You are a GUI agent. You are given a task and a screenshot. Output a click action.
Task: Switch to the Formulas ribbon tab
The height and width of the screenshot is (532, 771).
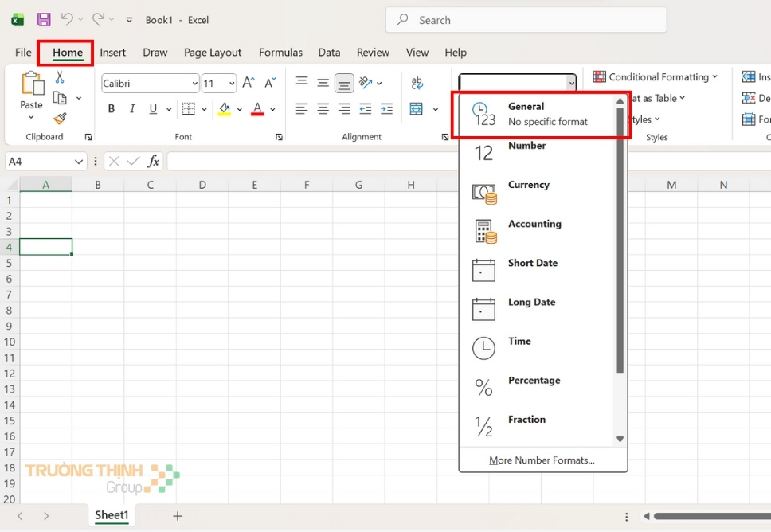280,52
